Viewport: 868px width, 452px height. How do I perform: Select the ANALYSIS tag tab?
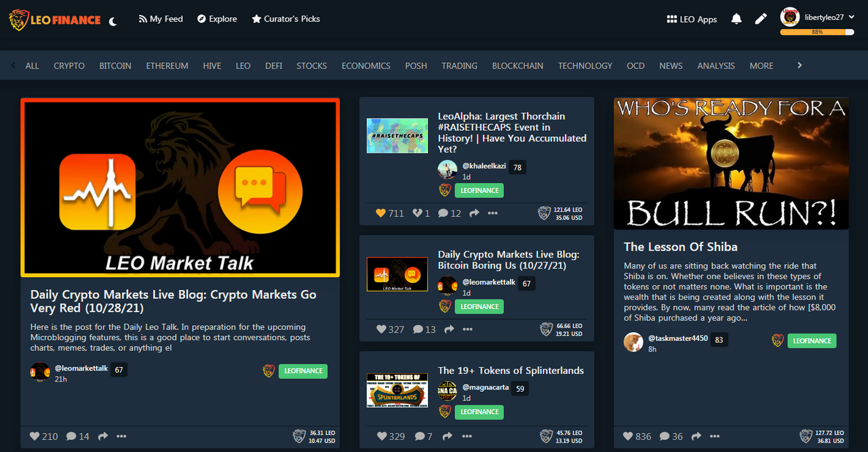(716, 66)
